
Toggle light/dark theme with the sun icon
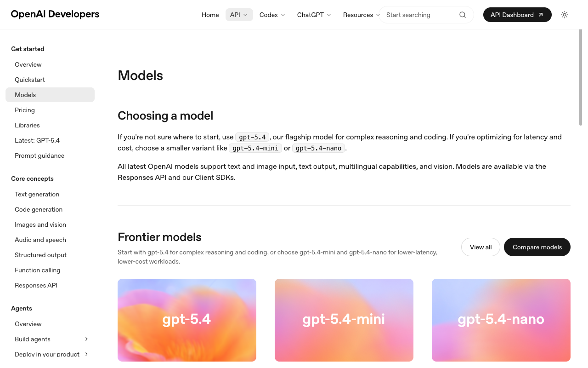click(565, 15)
